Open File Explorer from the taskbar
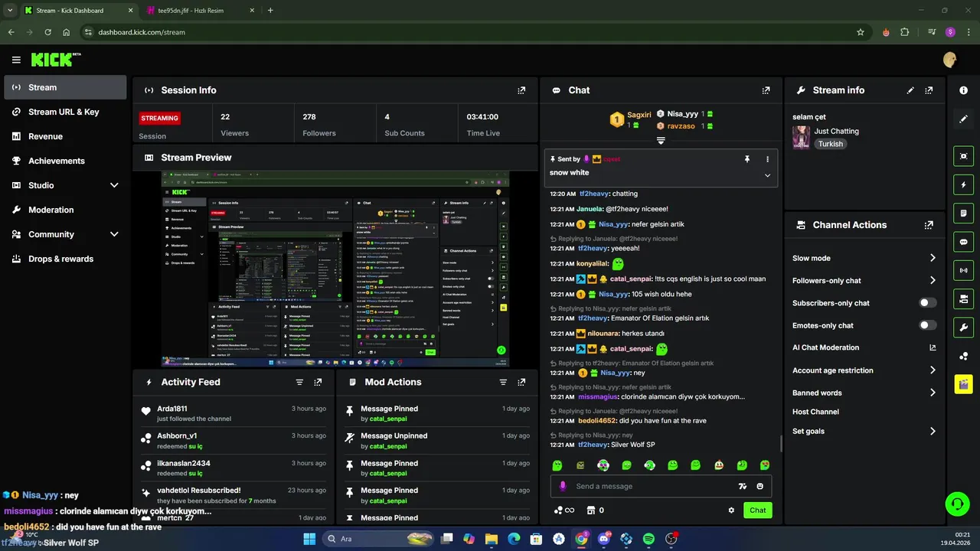The image size is (980, 551). coord(492,539)
